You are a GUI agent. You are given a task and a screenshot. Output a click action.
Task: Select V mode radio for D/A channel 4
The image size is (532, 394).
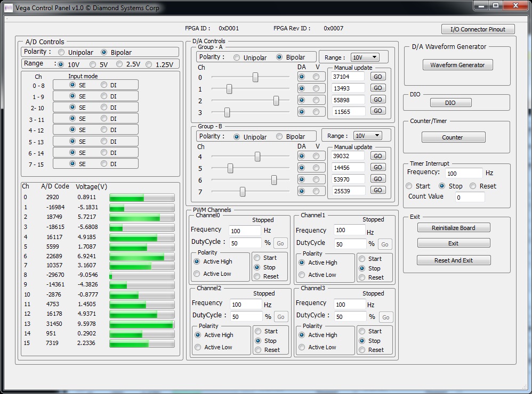click(x=316, y=156)
